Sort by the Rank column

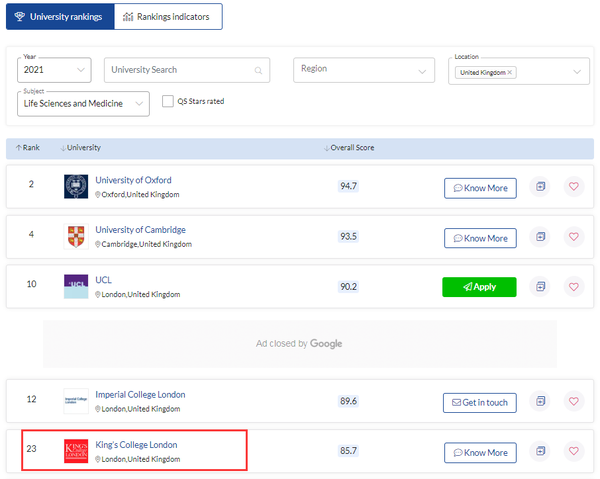(28, 148)
